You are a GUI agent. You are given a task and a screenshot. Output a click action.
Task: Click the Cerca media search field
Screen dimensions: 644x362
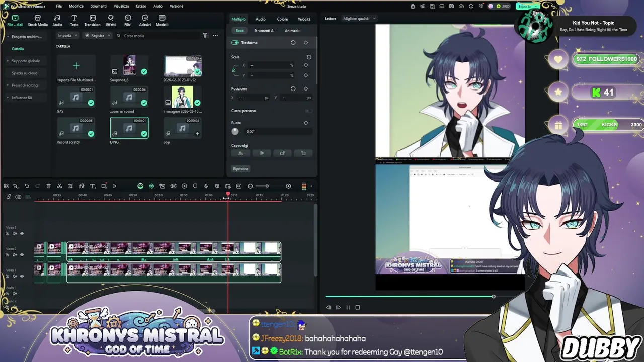157,36
